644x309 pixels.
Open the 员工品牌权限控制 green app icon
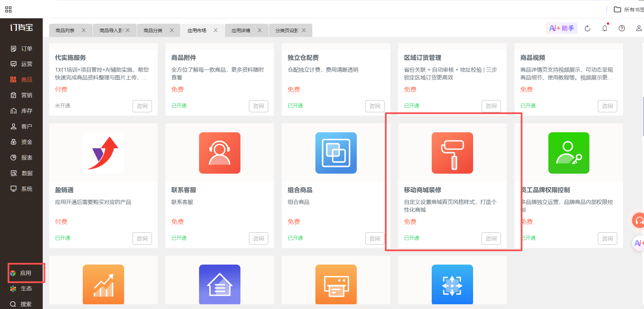coord(569,153)
